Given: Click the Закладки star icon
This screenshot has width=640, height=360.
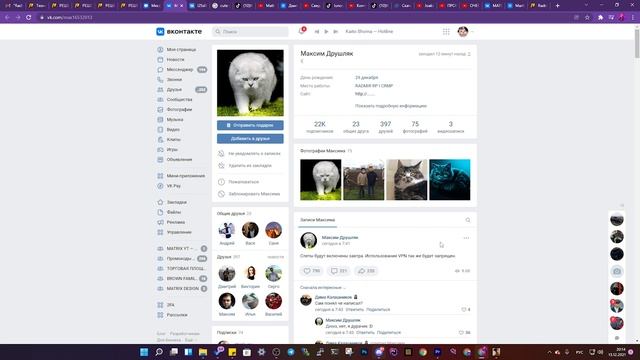Looking at the screenshot, I should tap(160, 202).
